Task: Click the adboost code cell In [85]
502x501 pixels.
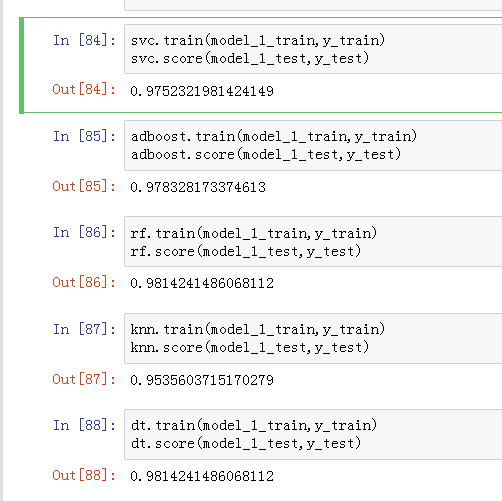Action: coord(313,145)
